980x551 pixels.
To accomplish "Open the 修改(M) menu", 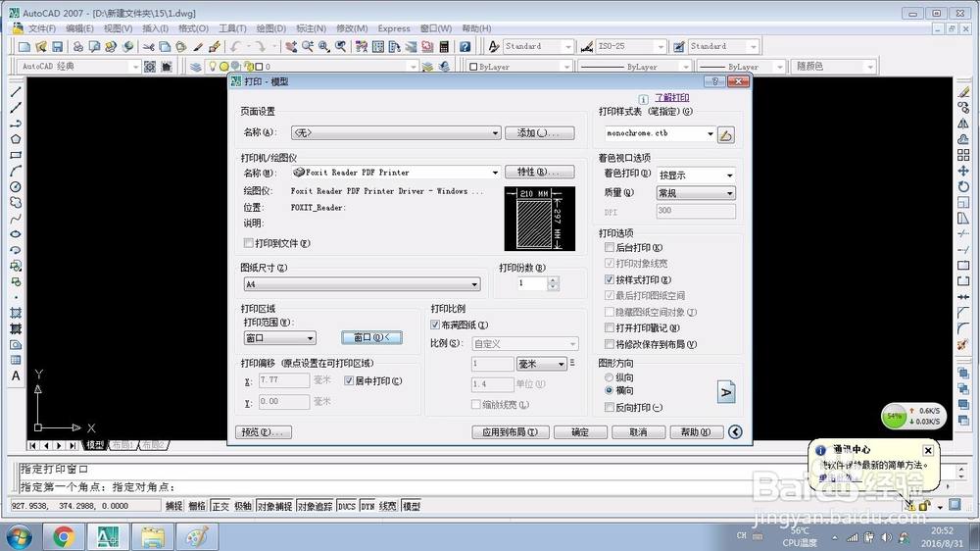I will (351, 28).
